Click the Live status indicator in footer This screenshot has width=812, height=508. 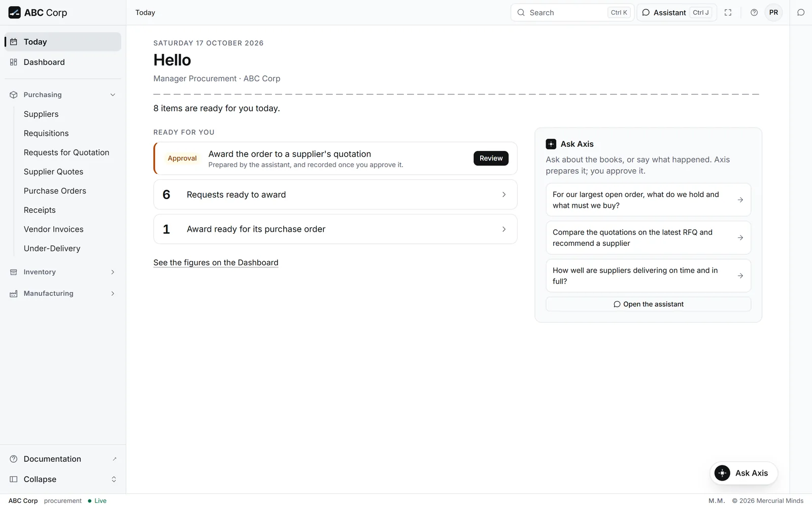tap(97, 501)
